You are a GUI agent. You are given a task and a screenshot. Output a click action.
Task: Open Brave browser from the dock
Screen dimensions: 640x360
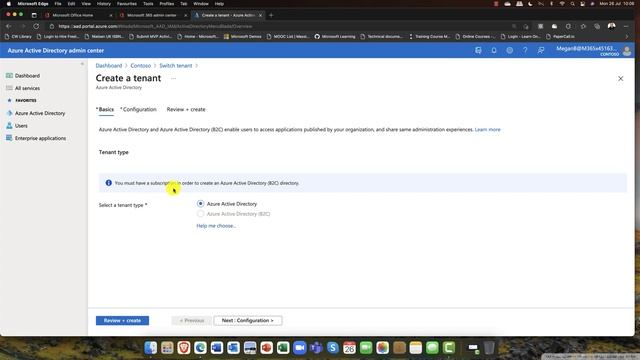(184, 347)
